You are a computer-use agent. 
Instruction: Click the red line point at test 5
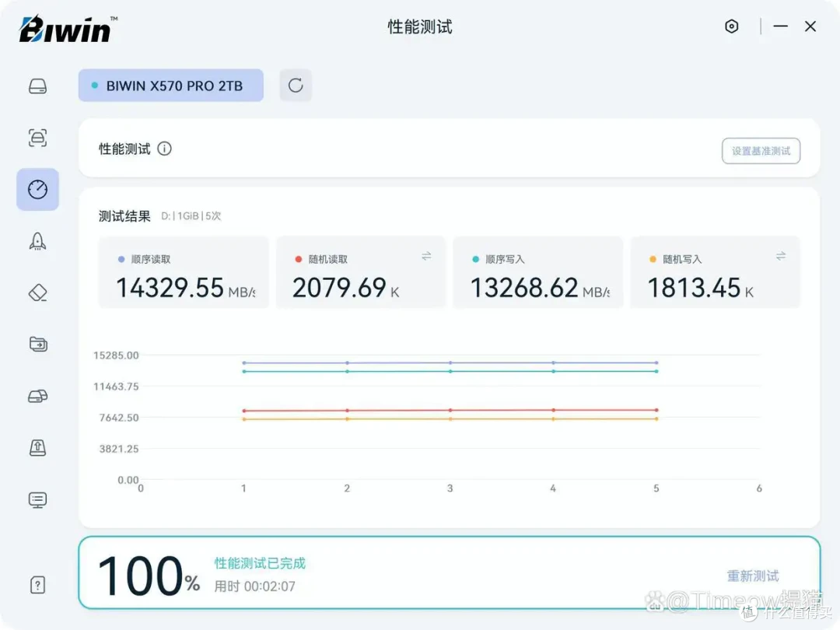(x=656, y=410)
